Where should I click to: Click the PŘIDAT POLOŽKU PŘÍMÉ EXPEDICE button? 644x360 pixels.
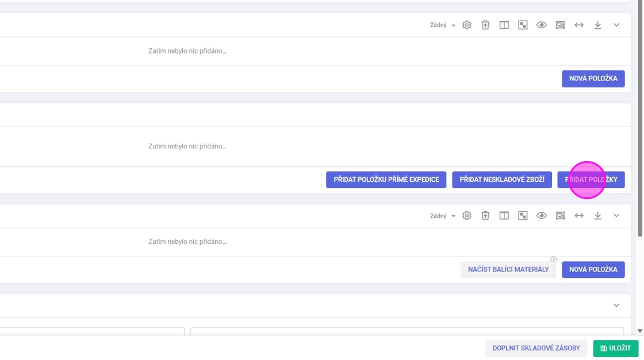[x=386, y=180]
